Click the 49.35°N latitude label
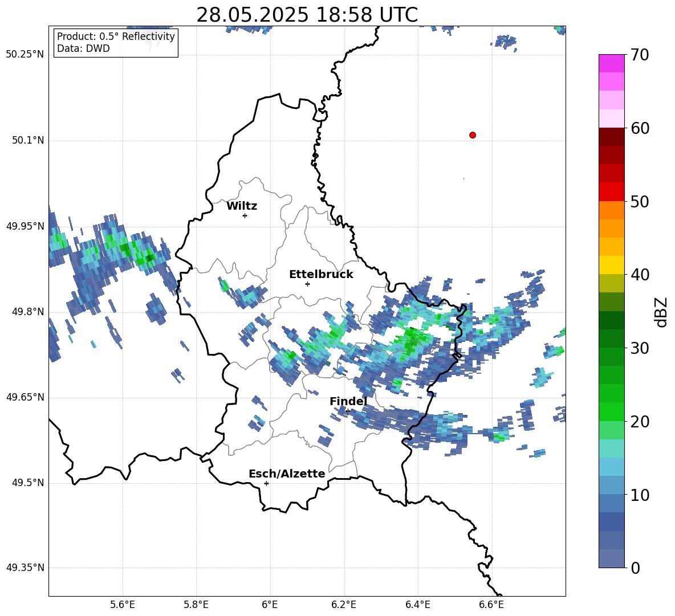The image size is (675, 616). [x=25, y=568]
